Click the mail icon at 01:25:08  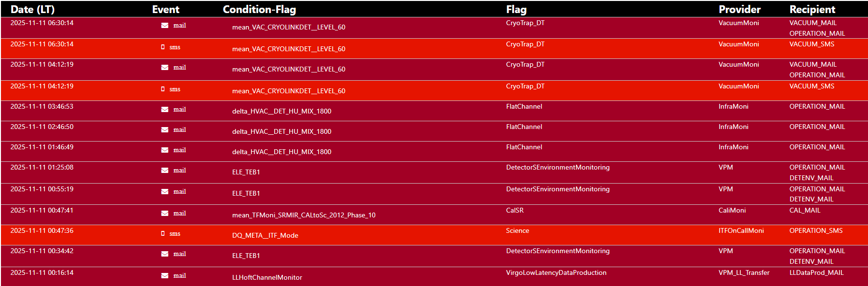(x=165, y=171)
